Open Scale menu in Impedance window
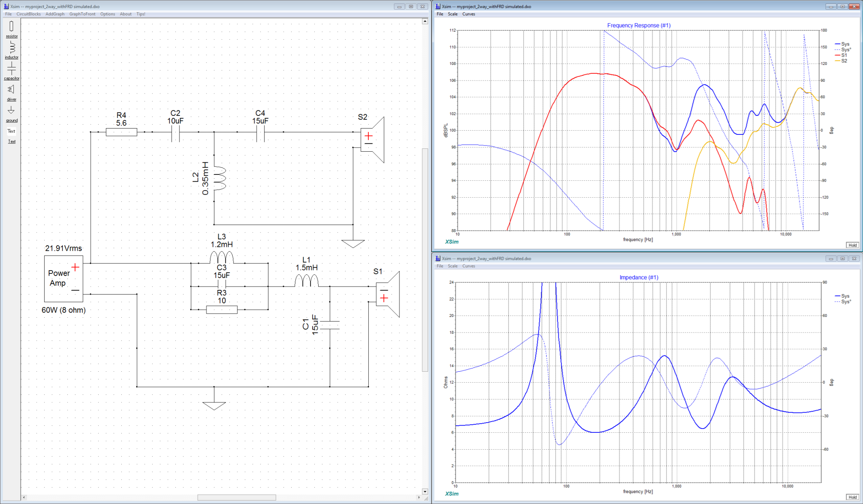The height and width of the screenshot is (504, 863). coord(453,266)
